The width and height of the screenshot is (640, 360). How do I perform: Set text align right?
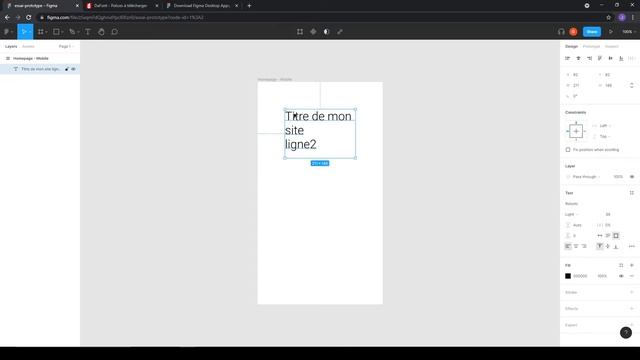coord(584,246)
